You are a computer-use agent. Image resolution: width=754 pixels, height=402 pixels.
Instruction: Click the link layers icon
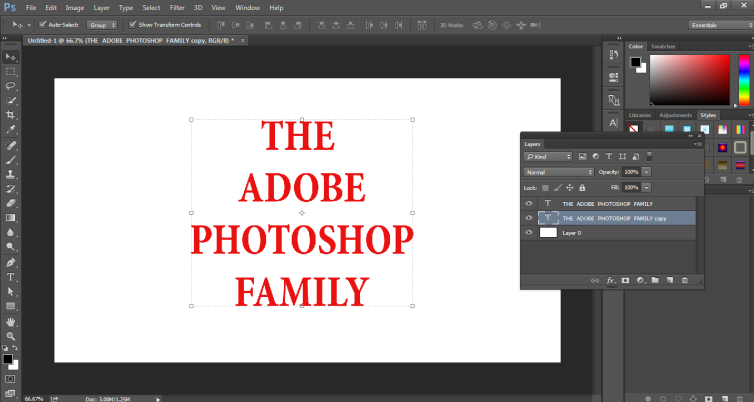(x=595, y=280)
